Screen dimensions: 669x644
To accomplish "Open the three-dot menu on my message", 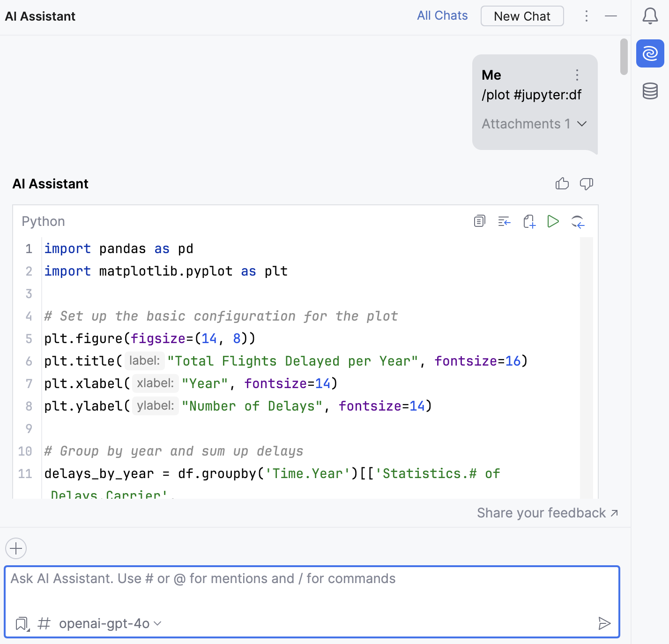I will (577, 75).
